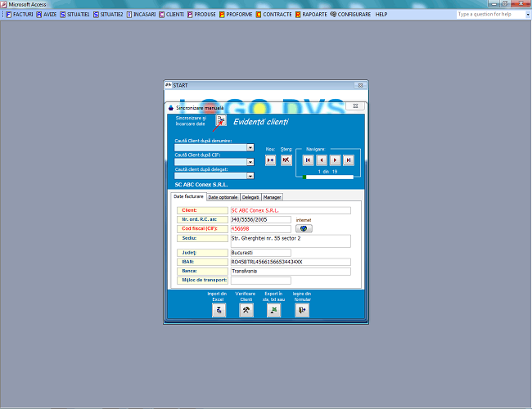Run Verificare Clienți tool icon
The width and height of the screenshot is (532, 409).
coord(246,310)
